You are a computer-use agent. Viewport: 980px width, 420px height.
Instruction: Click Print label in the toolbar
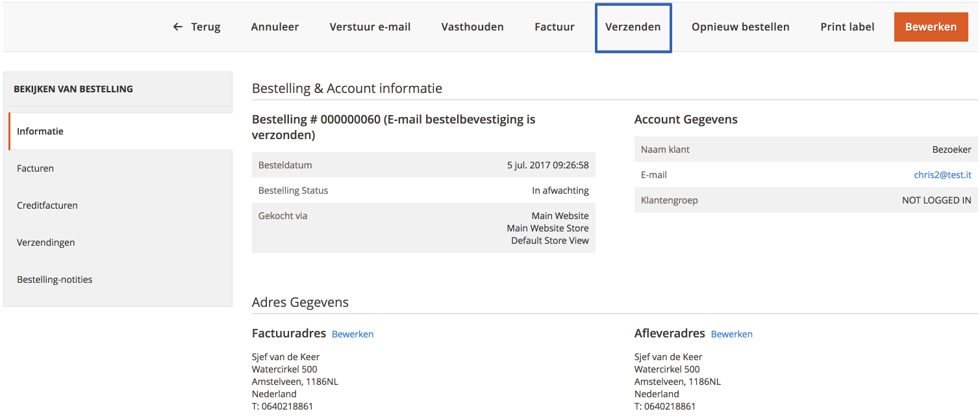point(847,27)
